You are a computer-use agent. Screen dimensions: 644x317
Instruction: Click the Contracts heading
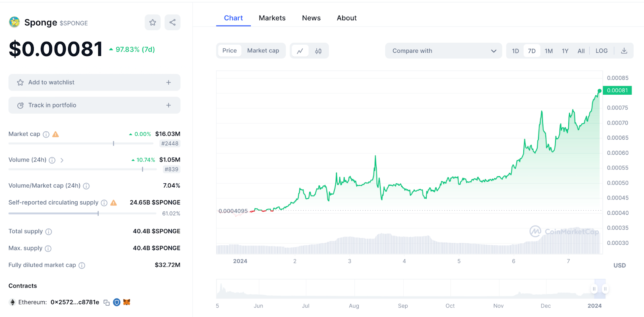[23, 286]
